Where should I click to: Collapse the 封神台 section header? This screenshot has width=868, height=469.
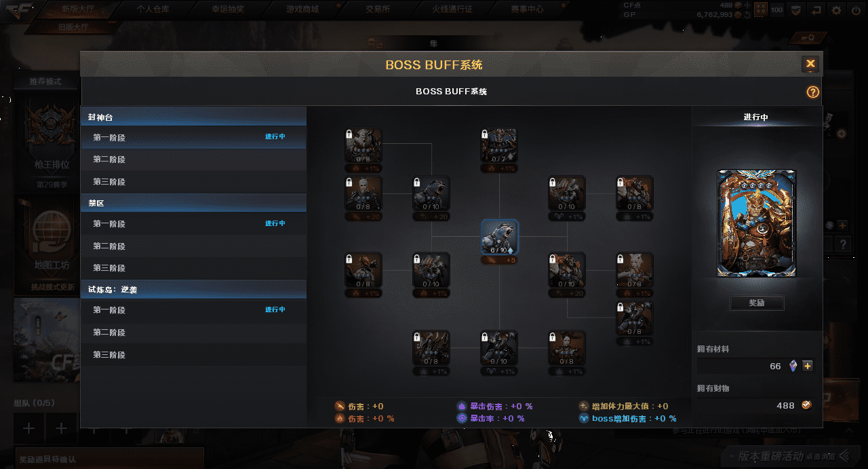(x=193, y=117)
